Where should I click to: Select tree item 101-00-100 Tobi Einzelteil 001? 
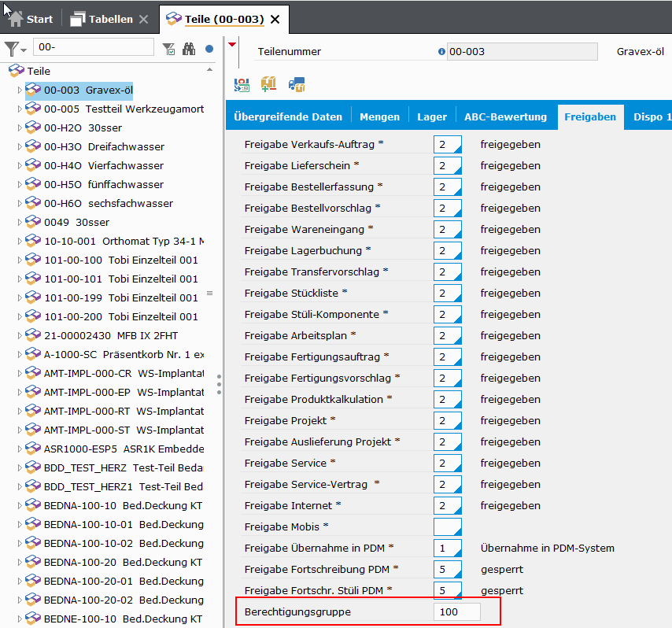[x=121, y=260]
